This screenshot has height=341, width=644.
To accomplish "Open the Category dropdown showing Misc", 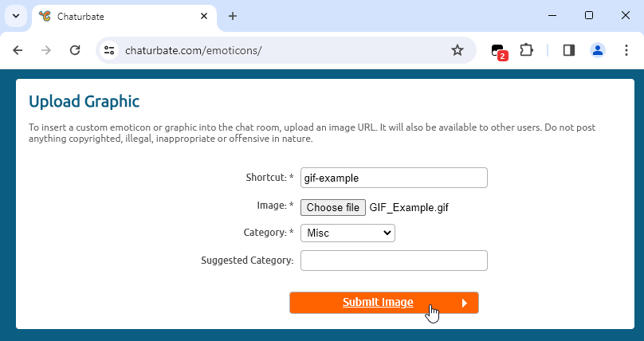I will point(348,233).
